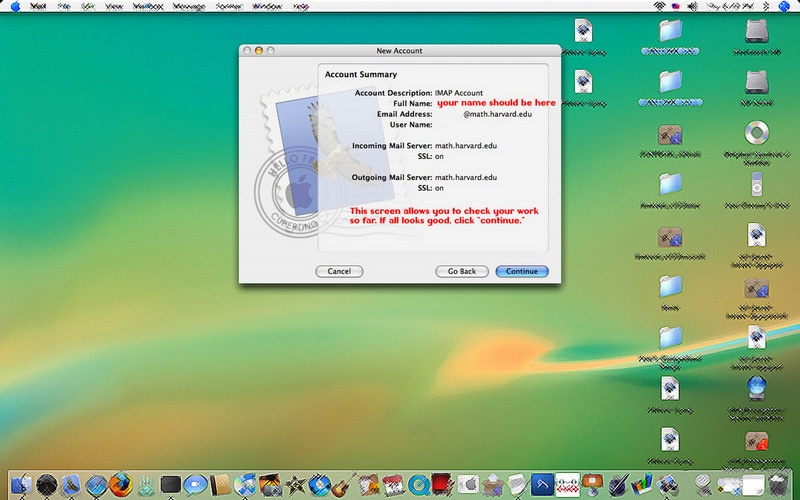Select the CD disc icon on desktop
The height and width of the screenshot is (500, 800).
click(x=755, y=132)
